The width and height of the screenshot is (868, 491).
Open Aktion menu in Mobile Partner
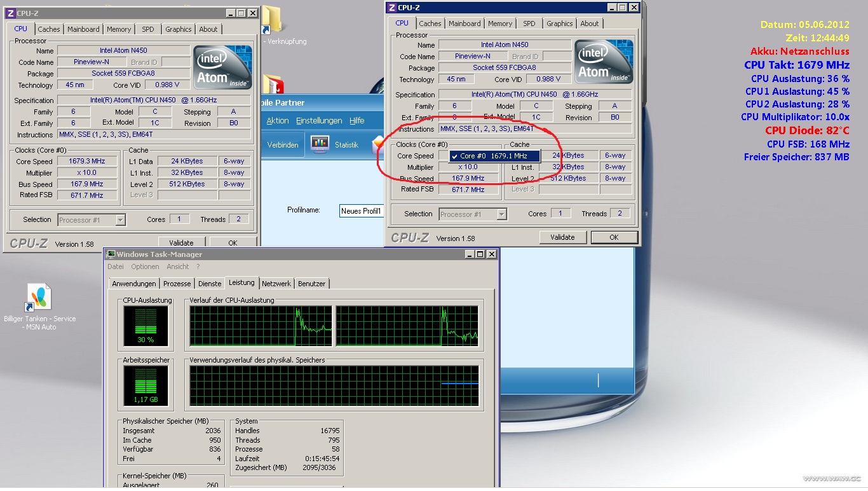[x=278, y=121]
